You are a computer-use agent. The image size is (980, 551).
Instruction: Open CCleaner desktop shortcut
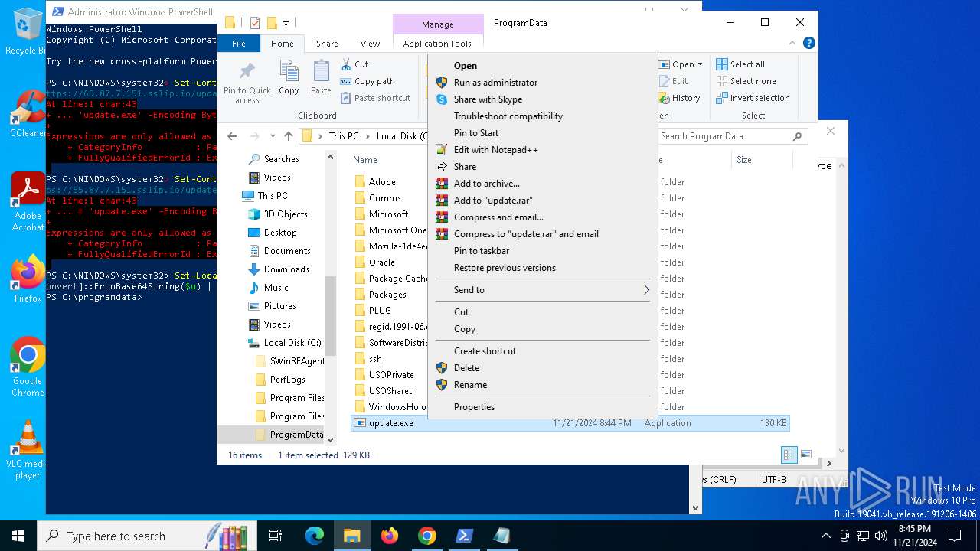tap(27, 113)
